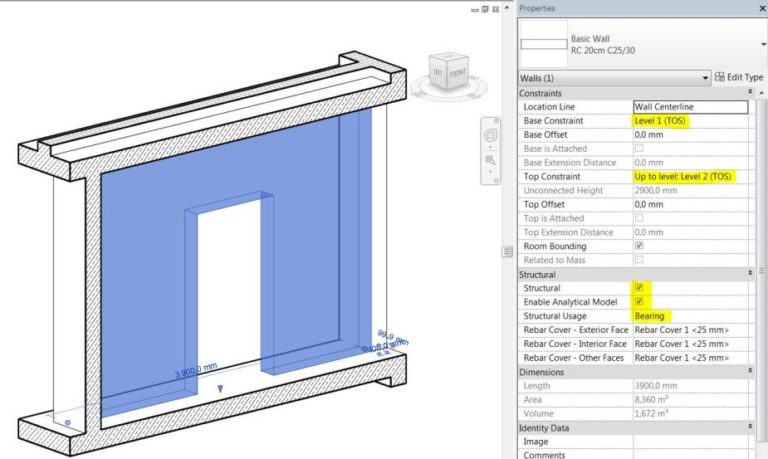Click the panel grip between view and Properties
Viewport: 768px width, 459px height.
[x=507, y=250]
